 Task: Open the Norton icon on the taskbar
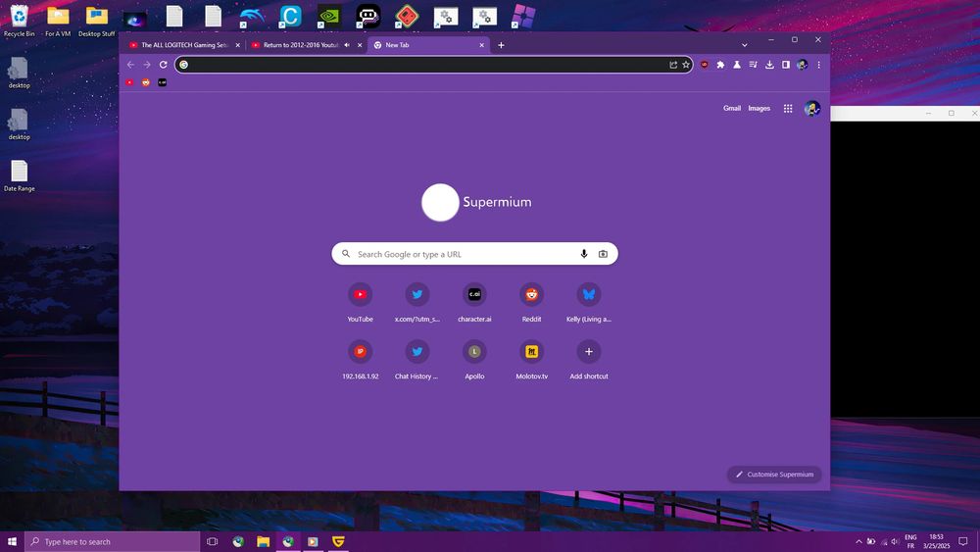tap(338, 541)
